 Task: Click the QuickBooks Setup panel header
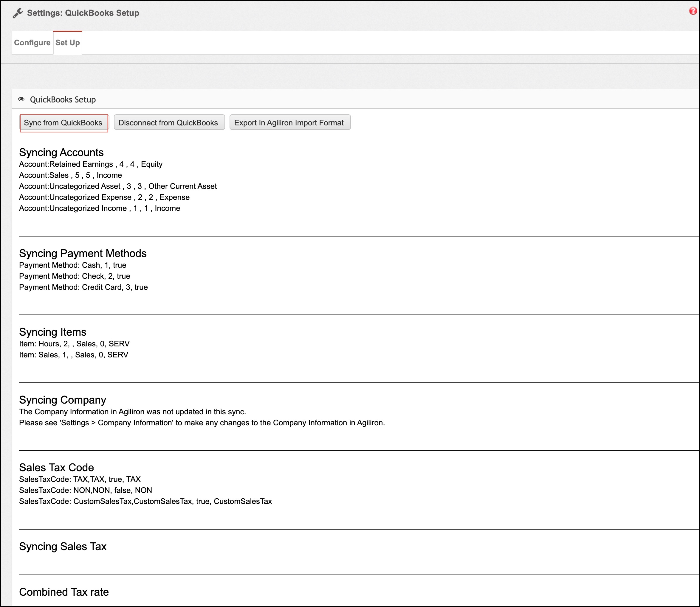click(63, 99)
